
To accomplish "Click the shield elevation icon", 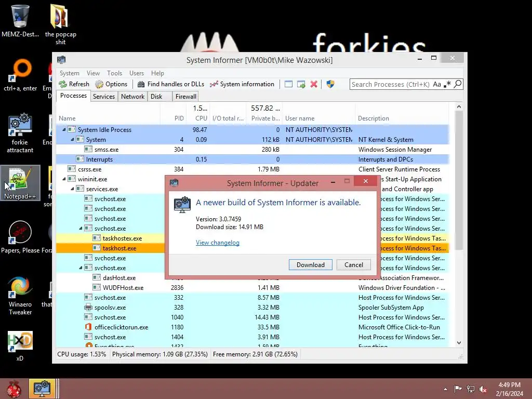I will [x=330, y=84].
